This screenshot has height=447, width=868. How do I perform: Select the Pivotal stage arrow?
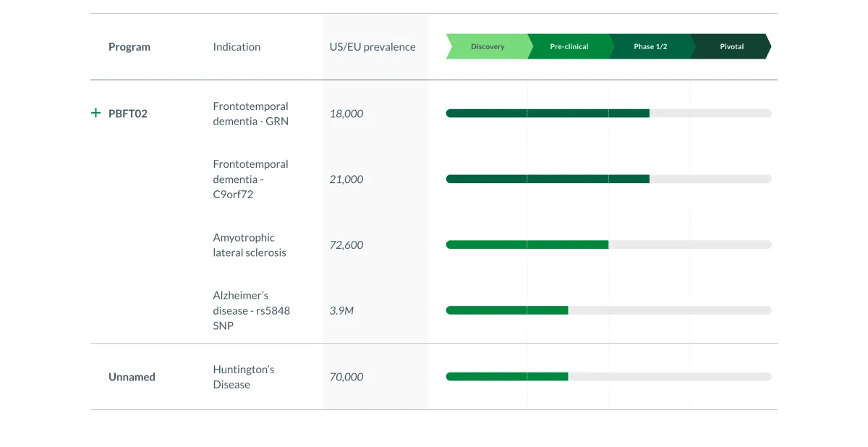point(731,46)
